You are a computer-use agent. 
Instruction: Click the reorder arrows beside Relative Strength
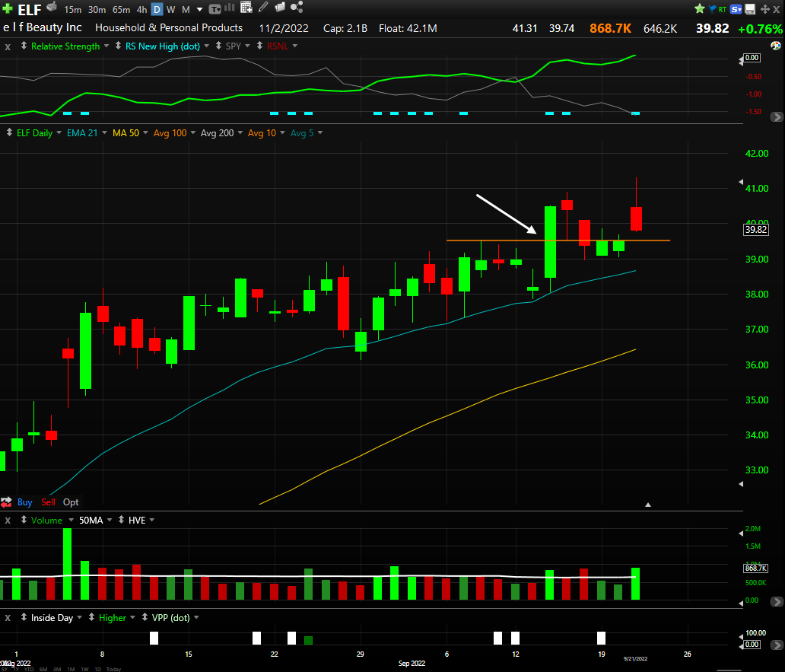coord(24,46)
